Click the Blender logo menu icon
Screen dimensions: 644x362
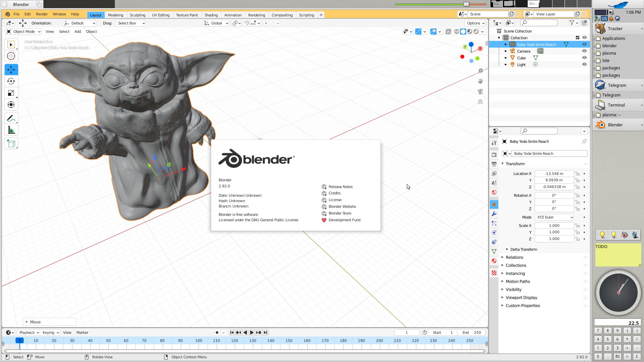point(7,14)
